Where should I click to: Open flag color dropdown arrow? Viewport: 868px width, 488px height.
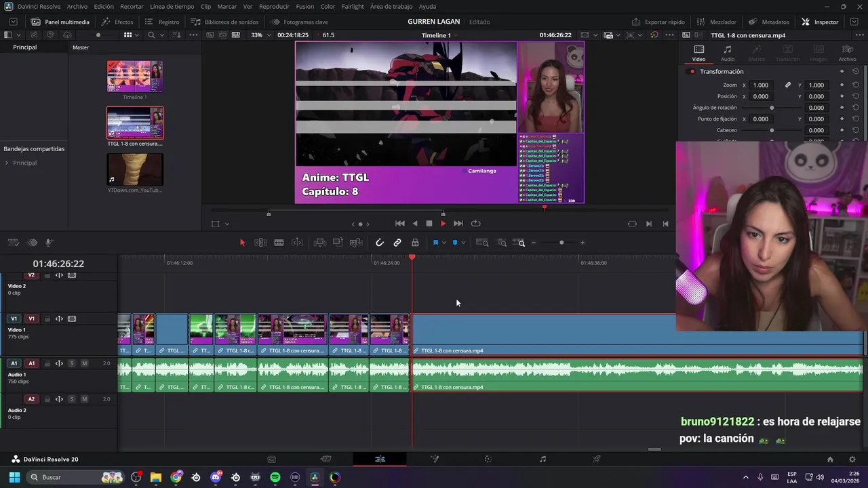pyautogui.click(x=444, y=243)
